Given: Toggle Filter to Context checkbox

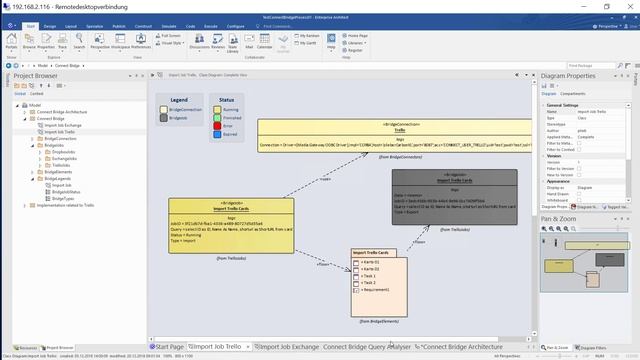Looking at the screenshot, I should pos(579,149).
